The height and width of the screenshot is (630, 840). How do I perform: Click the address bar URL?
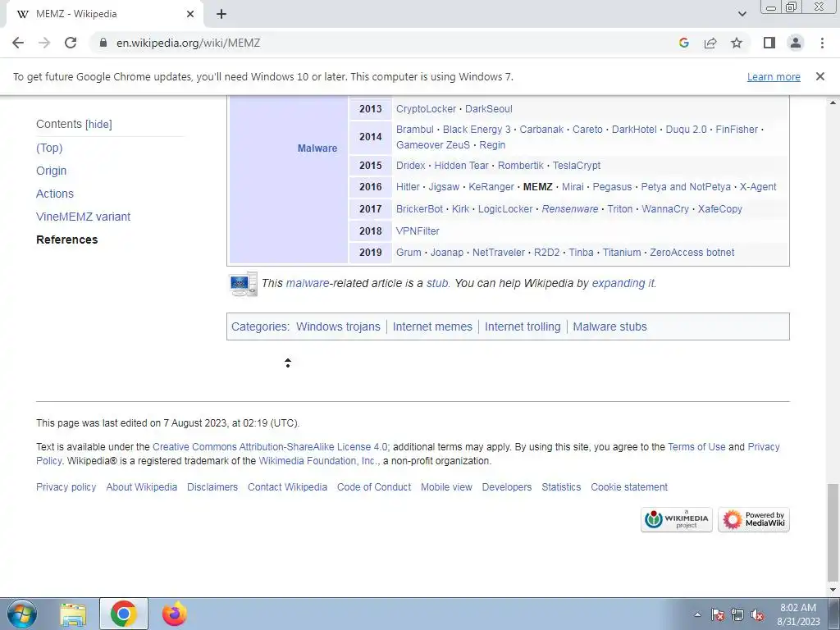(188, 43)
